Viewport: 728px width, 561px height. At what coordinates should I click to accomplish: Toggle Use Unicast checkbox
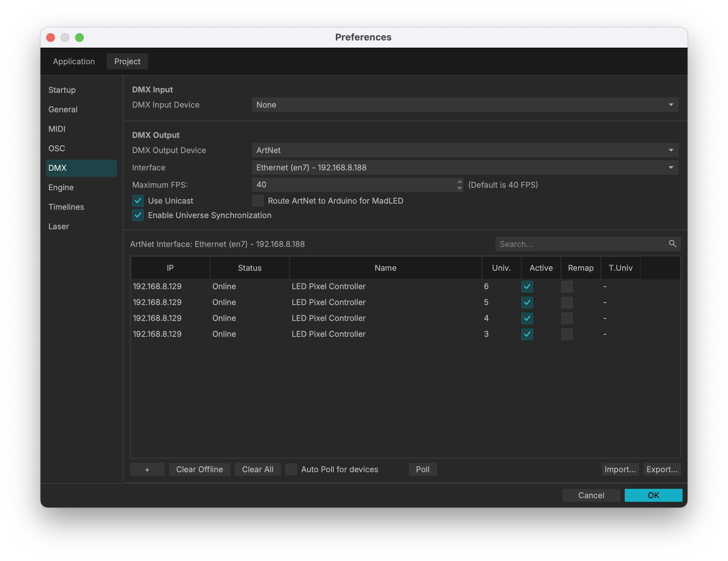coord(138,201)
